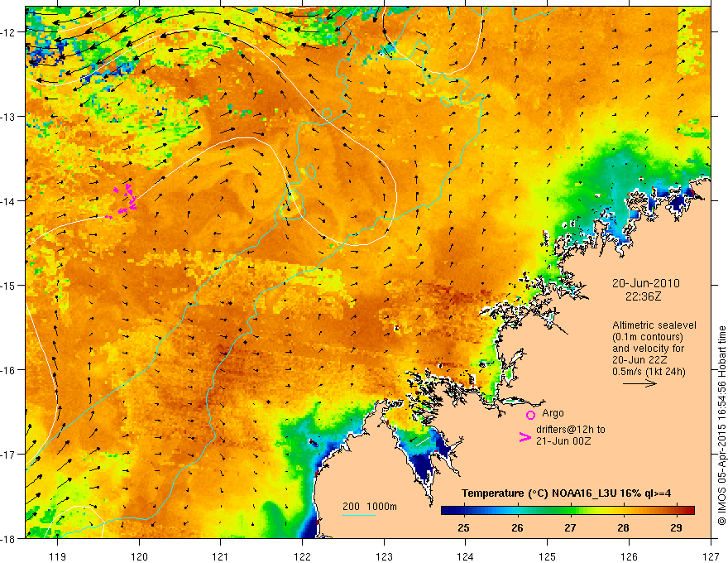Viewport: 728px width, 563px height.
Task: Click the 124 longitude axis label
Action: (x=466, y=556)
